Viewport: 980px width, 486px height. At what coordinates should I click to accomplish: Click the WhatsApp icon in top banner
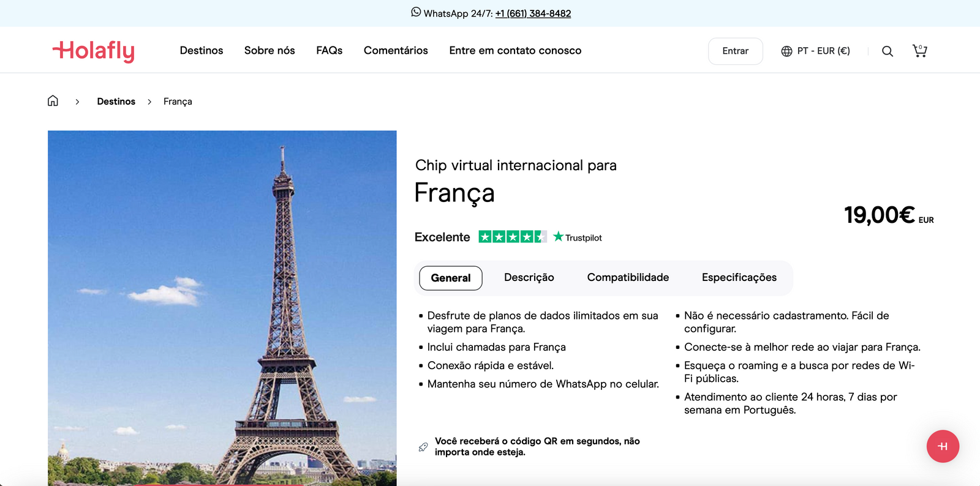click(416, 12)
